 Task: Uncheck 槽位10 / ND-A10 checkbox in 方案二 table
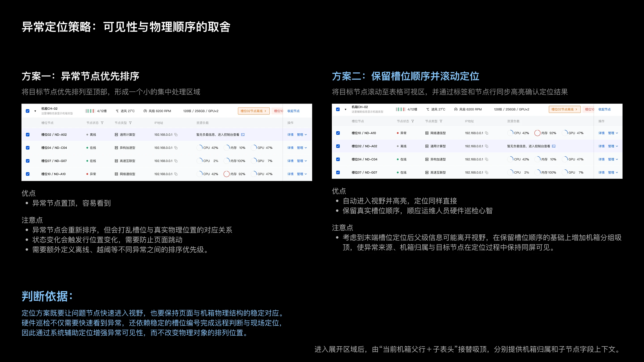(x=338, y=133)
